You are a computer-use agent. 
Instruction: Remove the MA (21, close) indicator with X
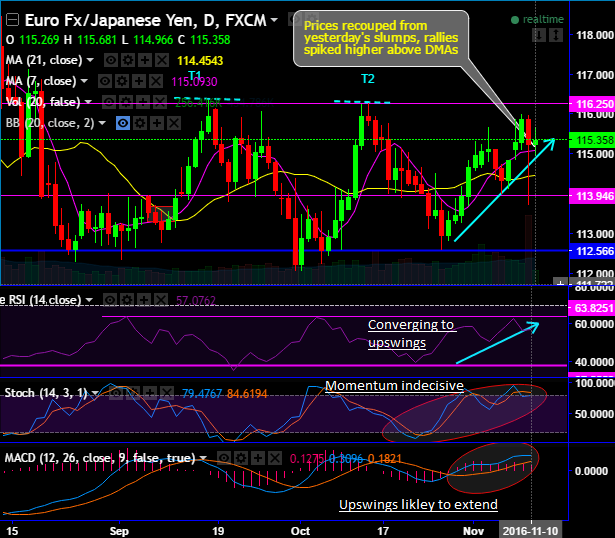(x=162, y=60)
